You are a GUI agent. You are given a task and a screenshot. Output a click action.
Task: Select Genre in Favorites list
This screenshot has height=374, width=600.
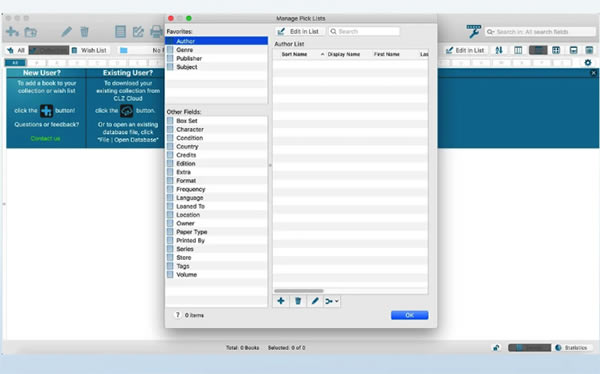coord(217,50)
